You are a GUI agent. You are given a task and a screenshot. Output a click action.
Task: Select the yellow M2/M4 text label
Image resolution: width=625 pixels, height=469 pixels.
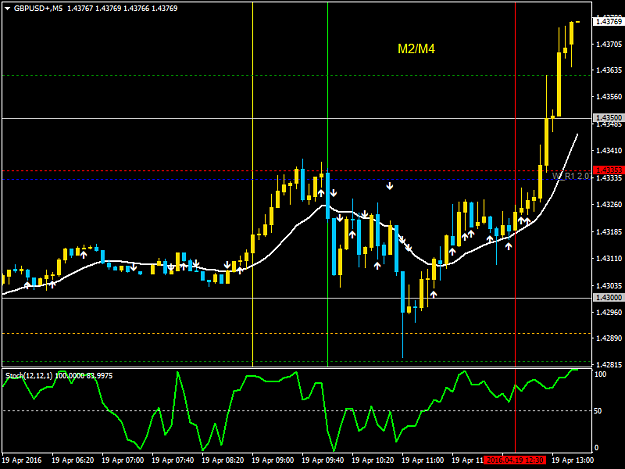click(416, 49)
